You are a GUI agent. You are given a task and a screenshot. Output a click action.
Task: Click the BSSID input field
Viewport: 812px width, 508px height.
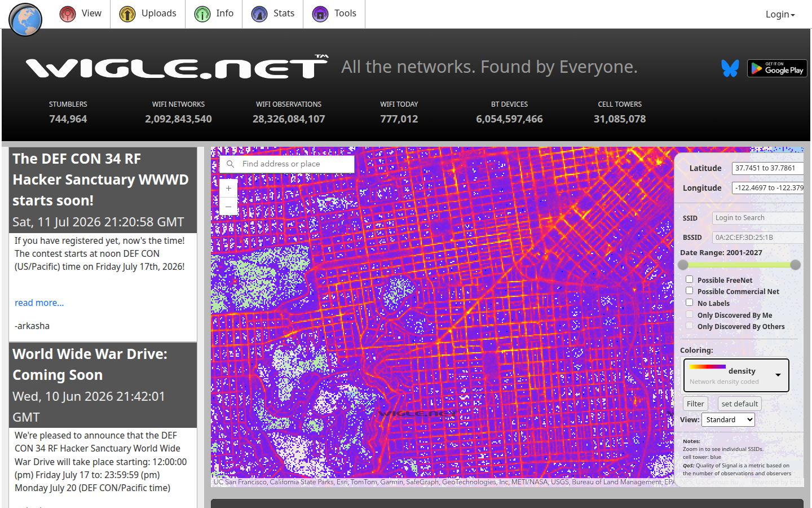pyautogui.click(x=758, y=238)
